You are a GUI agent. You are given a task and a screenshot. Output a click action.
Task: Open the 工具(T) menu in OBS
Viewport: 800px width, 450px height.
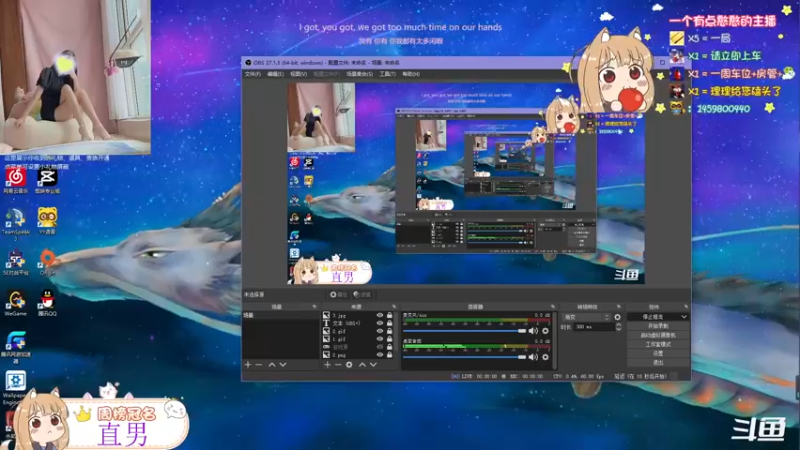[x=387, y=74]
